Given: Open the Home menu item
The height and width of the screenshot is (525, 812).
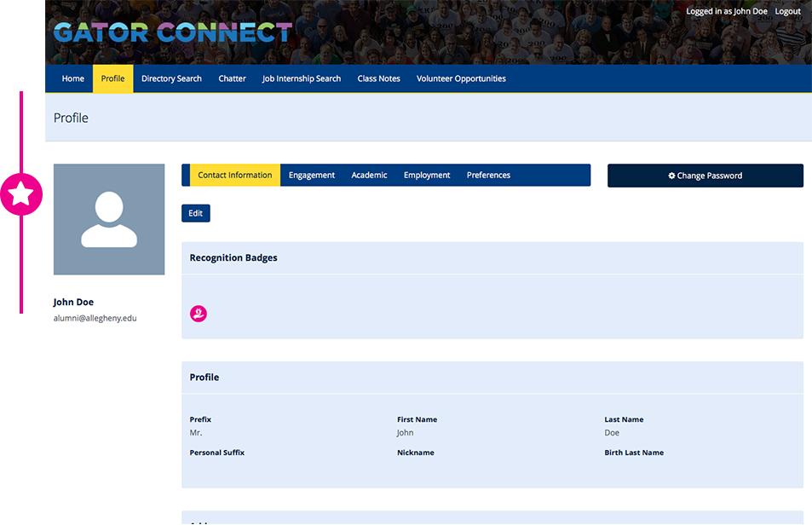Looking at the screenshot, I should pos(73,78).
